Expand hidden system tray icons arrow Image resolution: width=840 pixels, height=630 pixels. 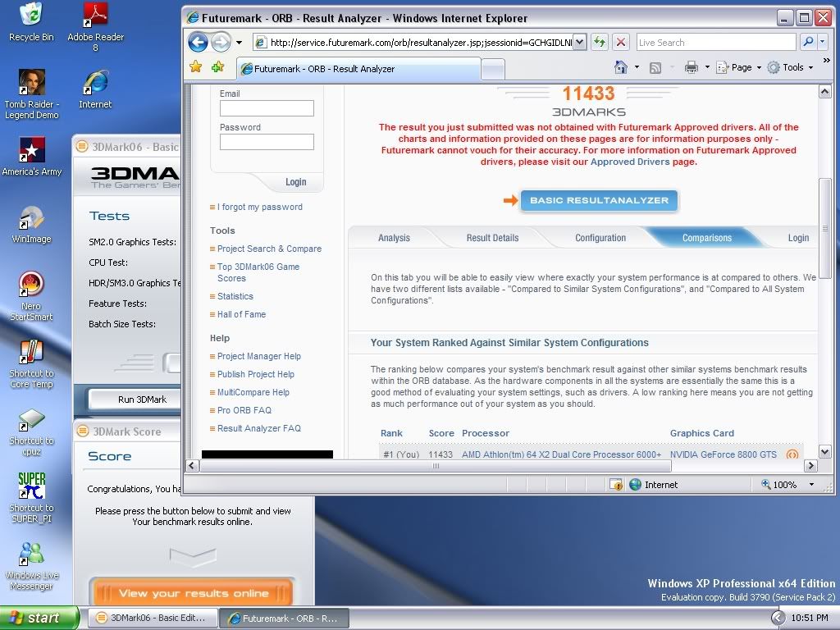coord(778,618)
